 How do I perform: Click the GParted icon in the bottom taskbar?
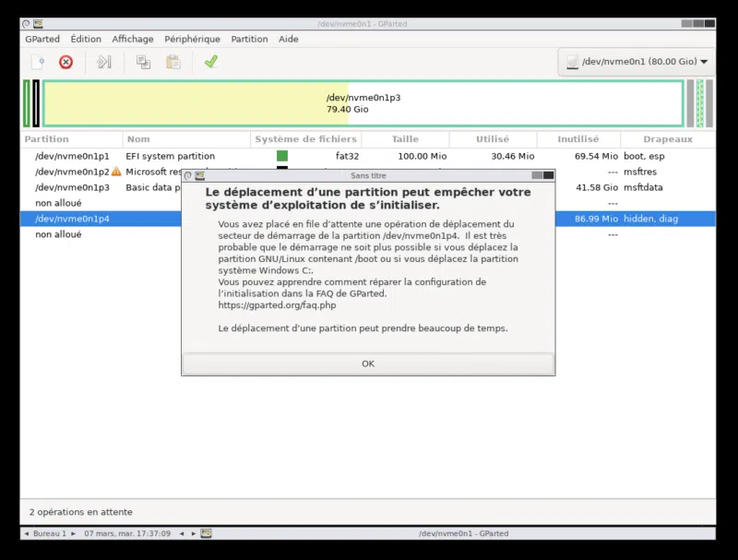tap(206, 533)
